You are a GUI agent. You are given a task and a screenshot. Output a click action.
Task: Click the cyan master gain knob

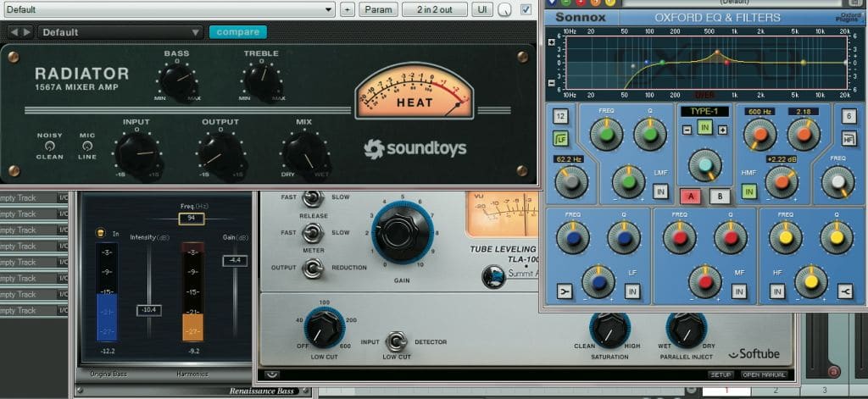(x=705, y=165)
